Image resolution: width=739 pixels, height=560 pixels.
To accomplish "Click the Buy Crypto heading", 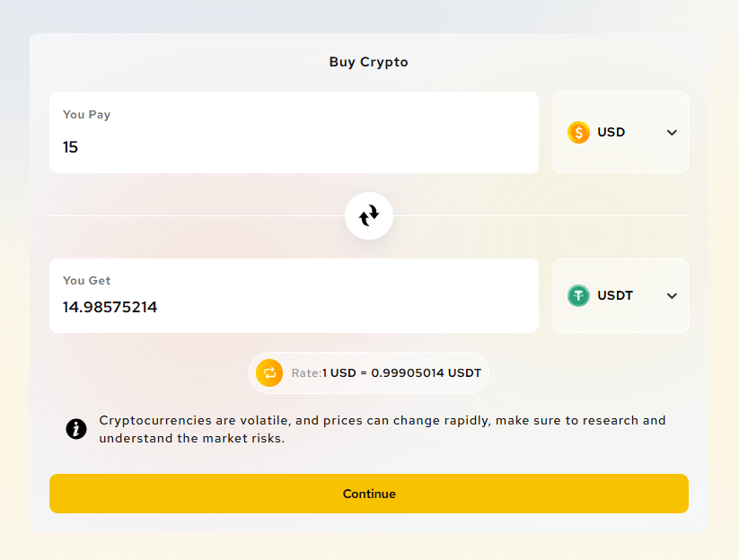I will [369, 62].
